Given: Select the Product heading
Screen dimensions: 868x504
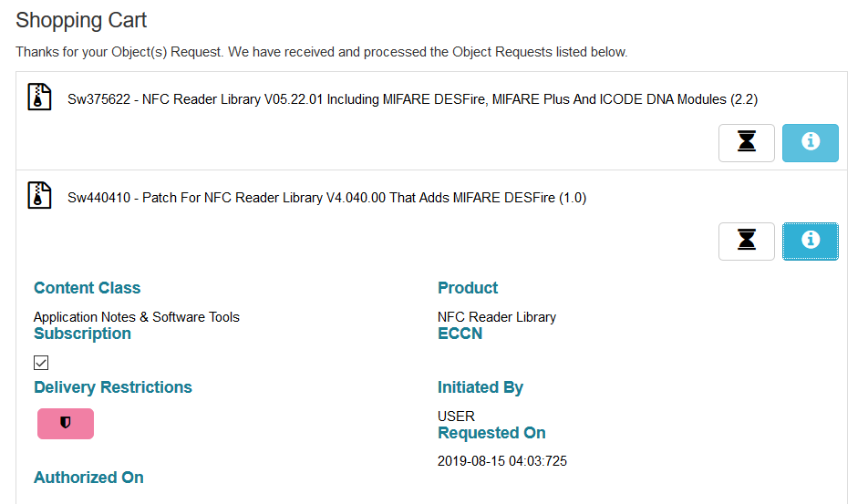Looking at the screenshot, I should (x=468, y=288).
